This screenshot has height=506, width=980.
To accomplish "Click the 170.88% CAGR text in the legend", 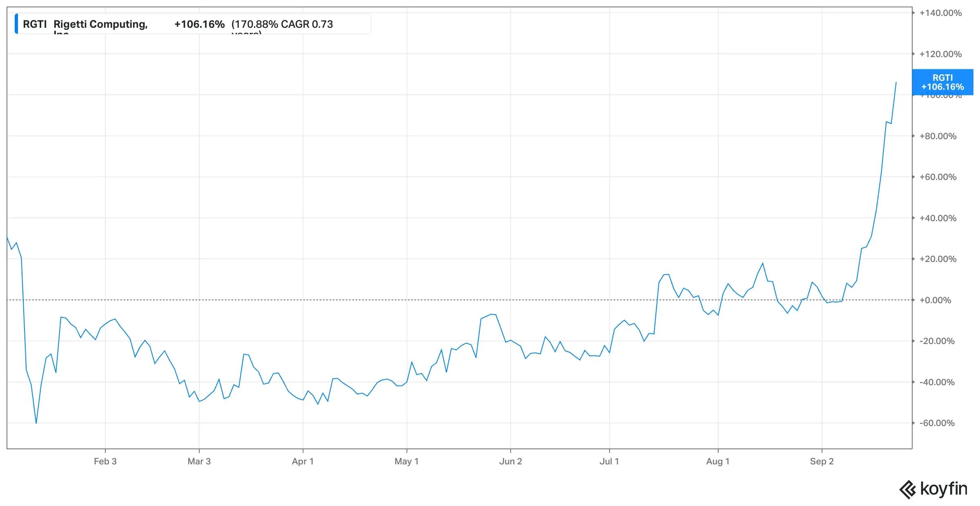I will click(x=282, y=24).
